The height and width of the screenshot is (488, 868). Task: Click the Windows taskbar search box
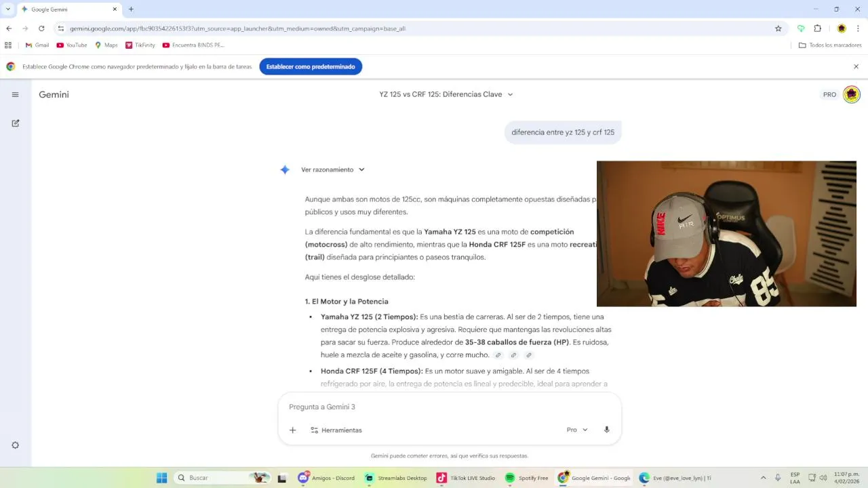coord(223,478)
